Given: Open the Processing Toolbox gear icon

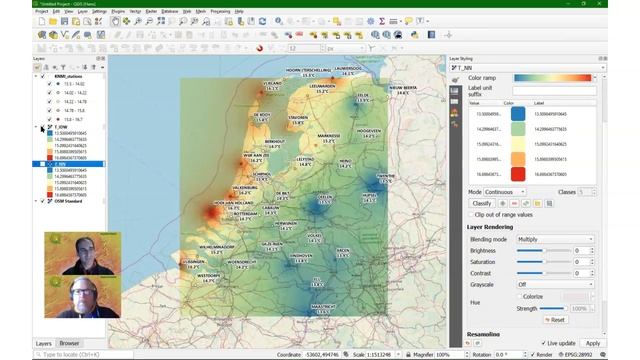Looking at the screenshot, I should pos(371,21).
